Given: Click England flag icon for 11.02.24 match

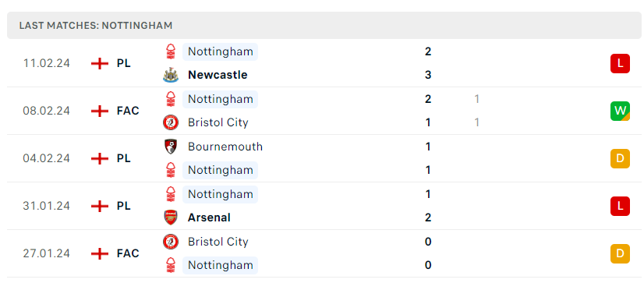Looking at the screenshot, I should [x=99, y=64].
